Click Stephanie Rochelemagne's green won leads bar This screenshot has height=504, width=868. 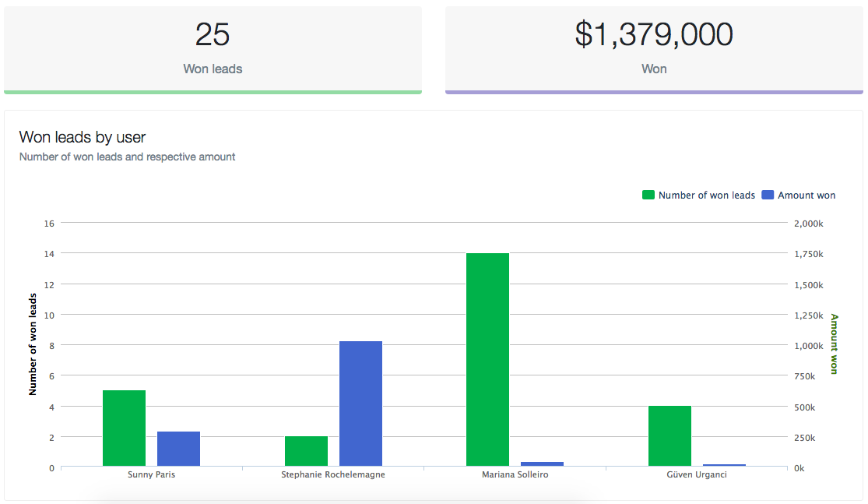click(x=306, y=451)
